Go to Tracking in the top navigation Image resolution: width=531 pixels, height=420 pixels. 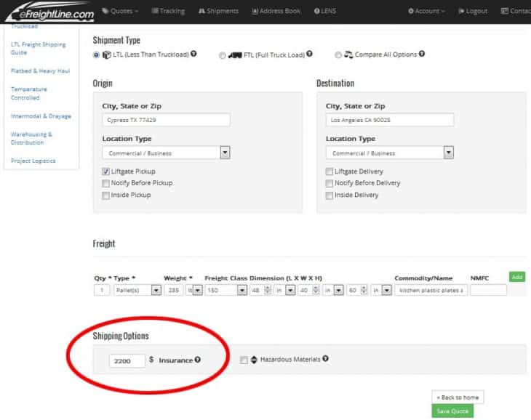click(x=168, y=11)
